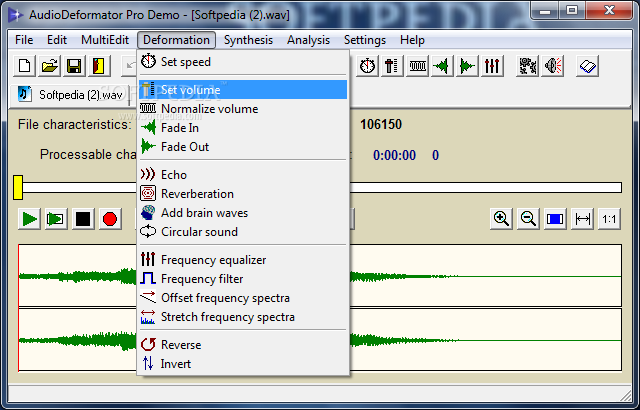Open the Settings menu

(364, 40)
